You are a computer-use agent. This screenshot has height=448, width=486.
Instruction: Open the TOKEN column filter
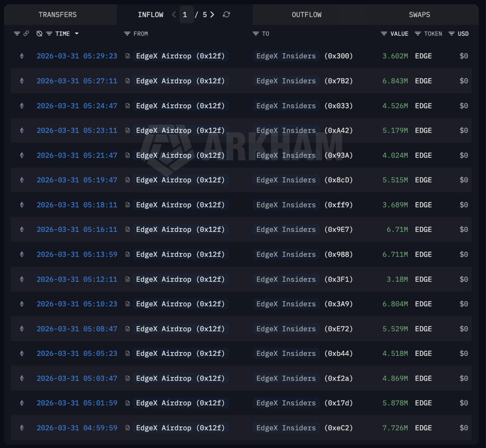(x=418, y=34)
